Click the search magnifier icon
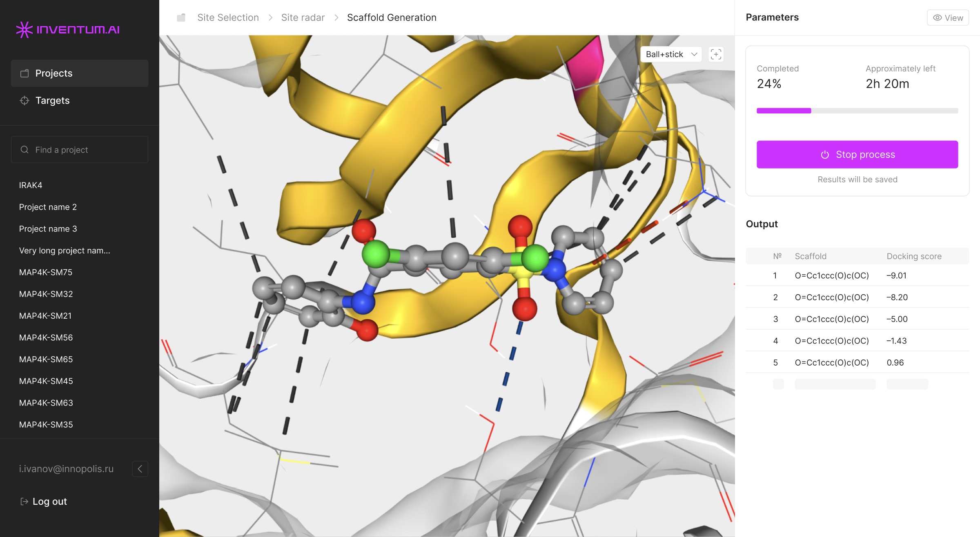980x537 pixels. pos(24,150)
